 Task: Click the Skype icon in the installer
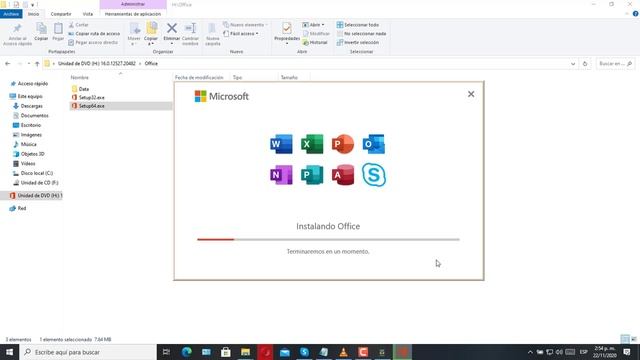374,175
